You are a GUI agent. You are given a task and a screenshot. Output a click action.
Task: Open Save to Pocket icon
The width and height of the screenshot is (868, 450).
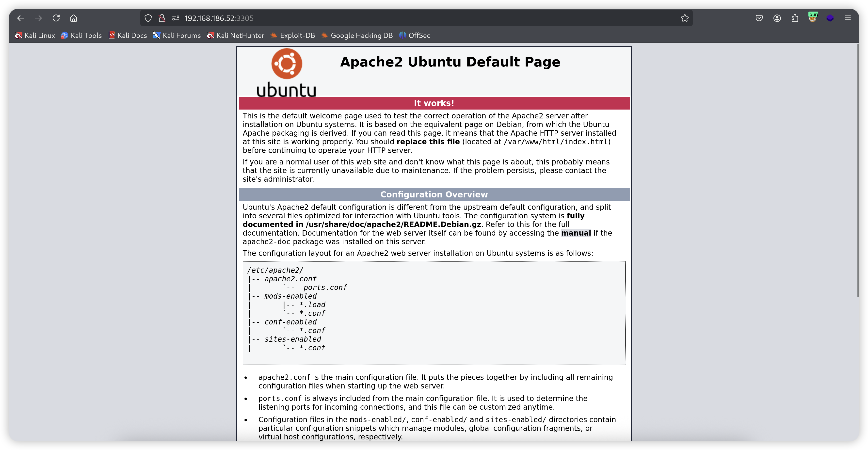pyautogui.click(x=759, y=18)
